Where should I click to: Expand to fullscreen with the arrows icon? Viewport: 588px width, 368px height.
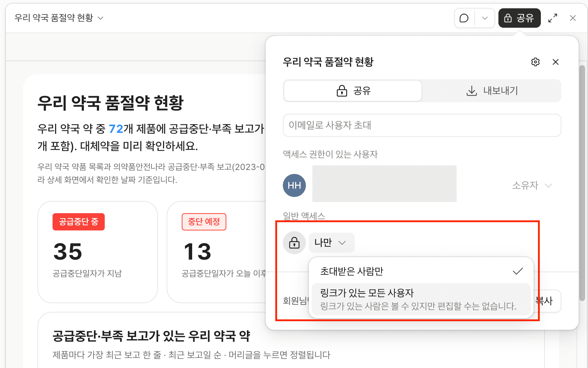pyautogui.click(x=553, y=18)
